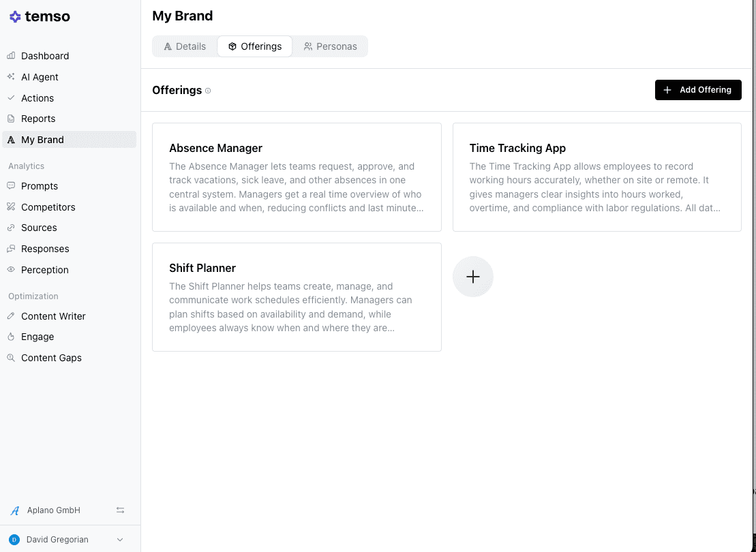Select the Shift Planner offering card
756x552 pixels.
[x=297, y=297]
